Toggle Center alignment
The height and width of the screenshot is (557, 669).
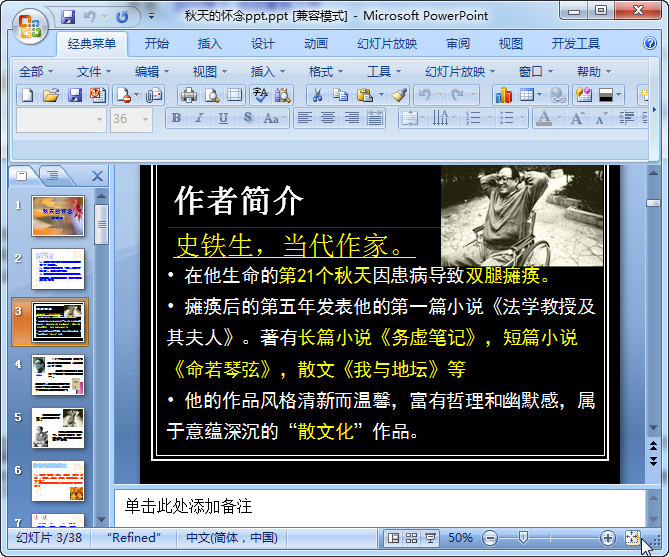(x=328, y=118)
